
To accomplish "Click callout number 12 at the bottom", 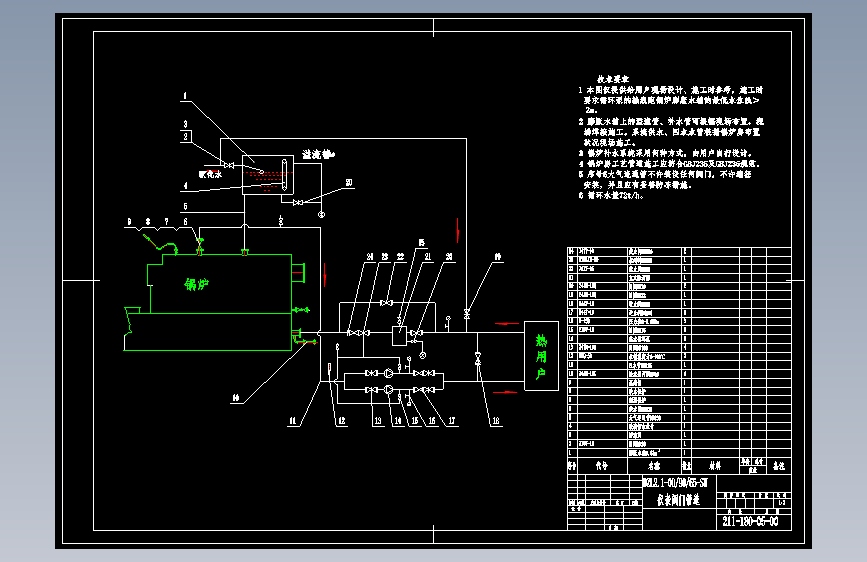I will (342, 420).
